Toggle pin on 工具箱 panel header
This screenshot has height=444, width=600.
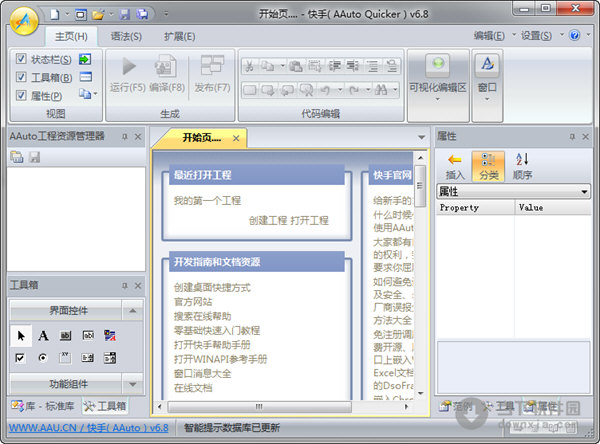pyautogui.click(x=125, y=286)
